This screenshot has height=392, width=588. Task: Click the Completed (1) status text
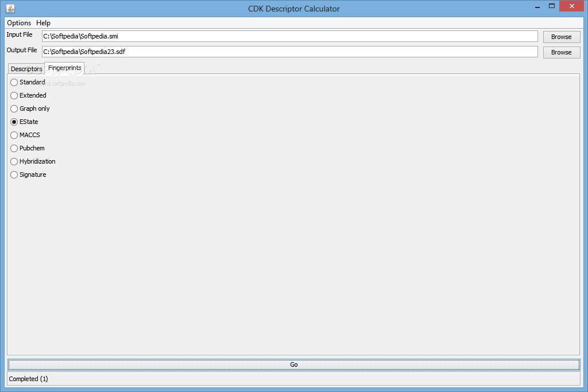point(29,379)
